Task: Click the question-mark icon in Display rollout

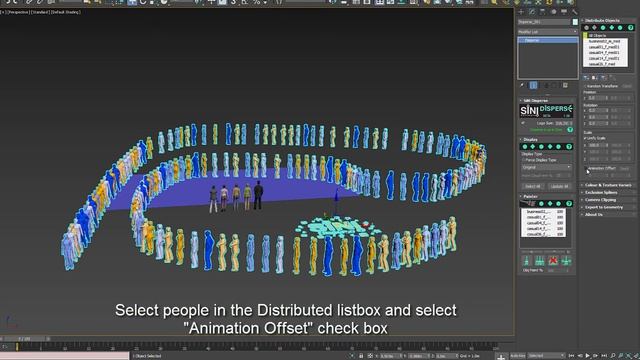Action: [569, 147]
